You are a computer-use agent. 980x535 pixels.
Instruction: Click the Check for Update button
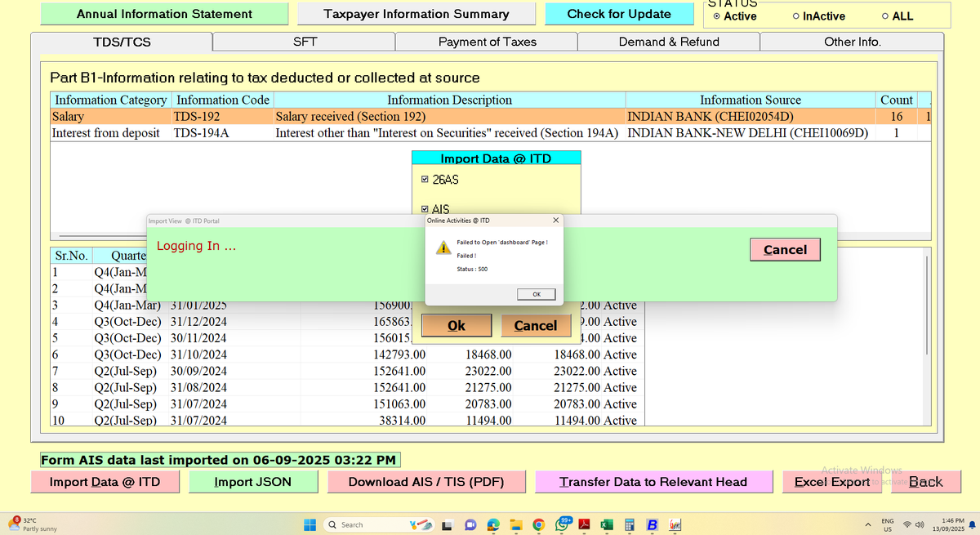click(x=618, y=14)
